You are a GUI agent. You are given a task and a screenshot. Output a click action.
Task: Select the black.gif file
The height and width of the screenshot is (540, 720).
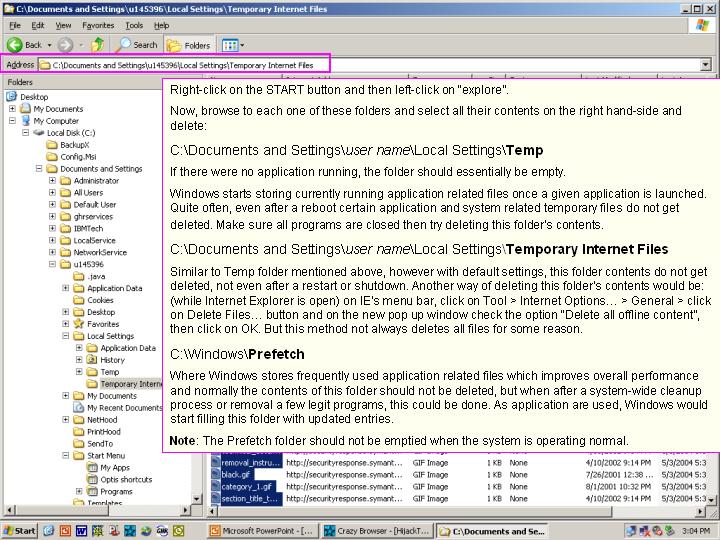point(236,475)
